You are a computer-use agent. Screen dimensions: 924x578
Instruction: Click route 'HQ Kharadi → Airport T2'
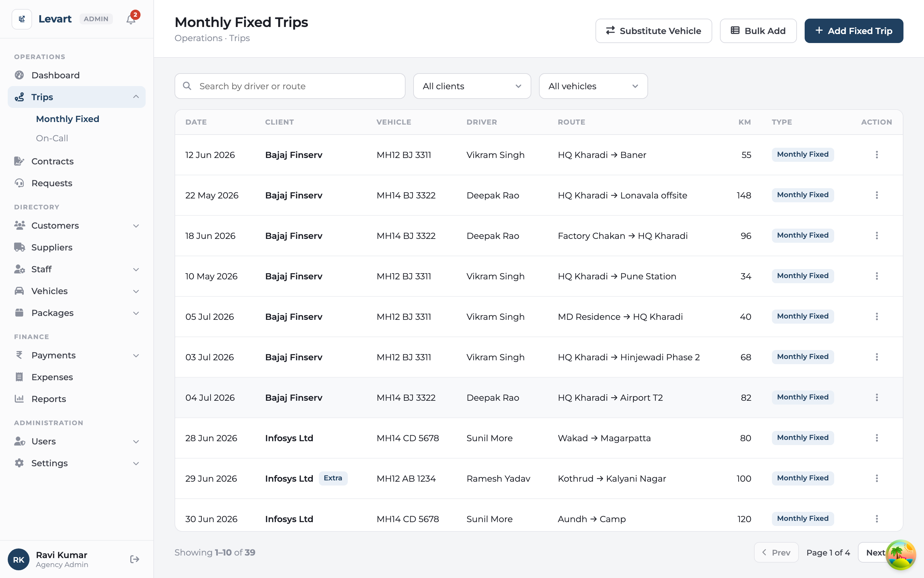click(610, 398)
